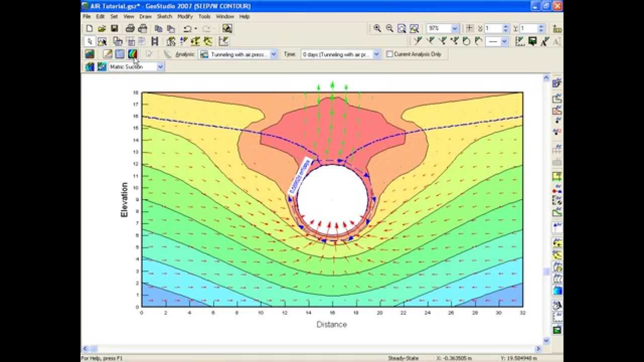Click the blue Solve view icon
Viewport: 644px width, 362px height.
tap(120, 54)
